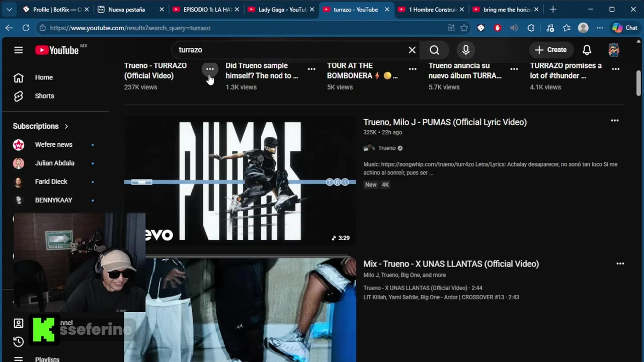The width and height of the screenshot is (644, 362).
Task: Open Mix - Trueno - X UNAS LLANTAS title
Action: click(451, 264)
